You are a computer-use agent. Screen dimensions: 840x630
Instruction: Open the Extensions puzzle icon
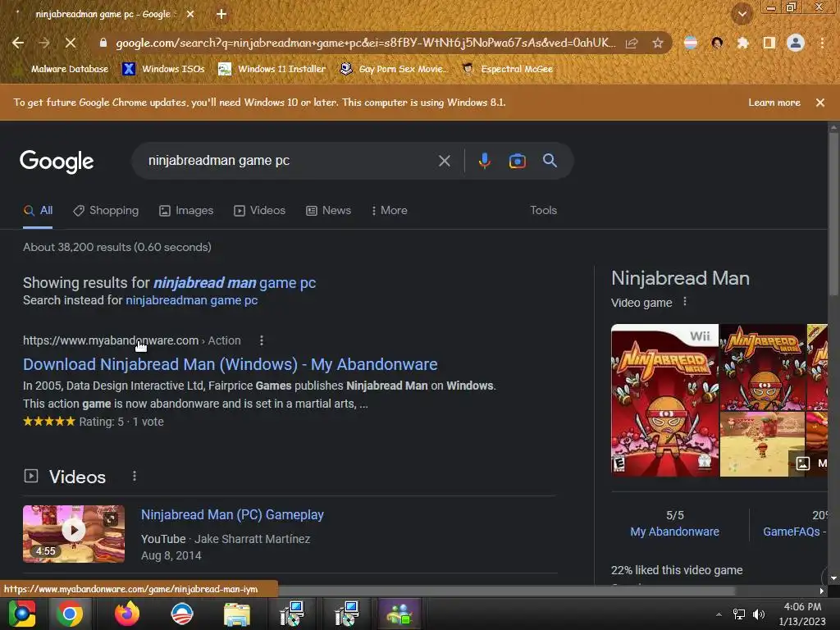click(x=742, y=43)
